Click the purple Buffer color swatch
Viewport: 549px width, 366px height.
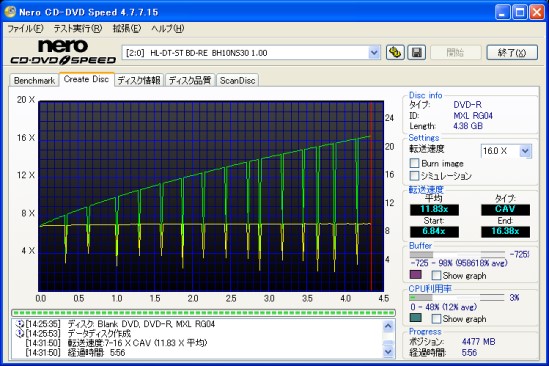(416, 275)
